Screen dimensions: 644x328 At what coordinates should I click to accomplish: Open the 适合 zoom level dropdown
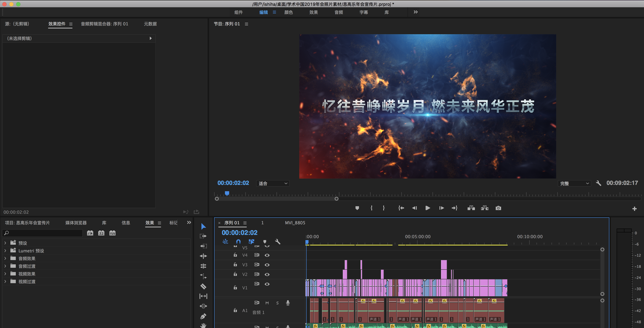tap(273, 183)
